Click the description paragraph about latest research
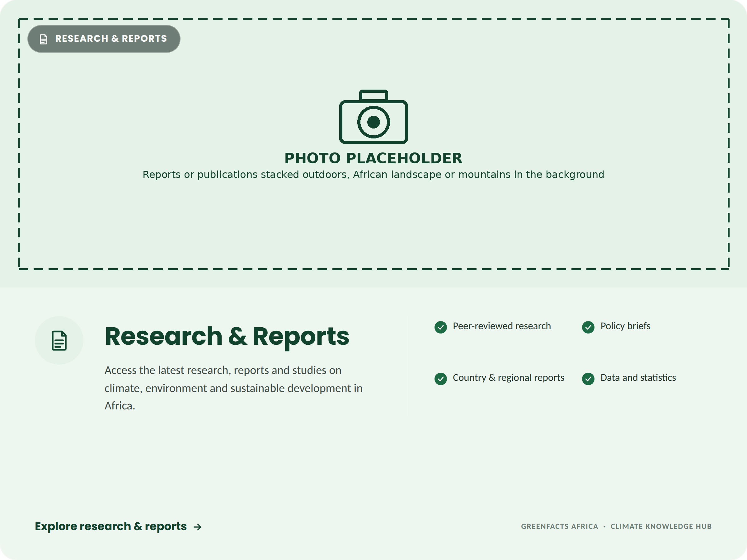The image size is (747, 560). point(234,388)
